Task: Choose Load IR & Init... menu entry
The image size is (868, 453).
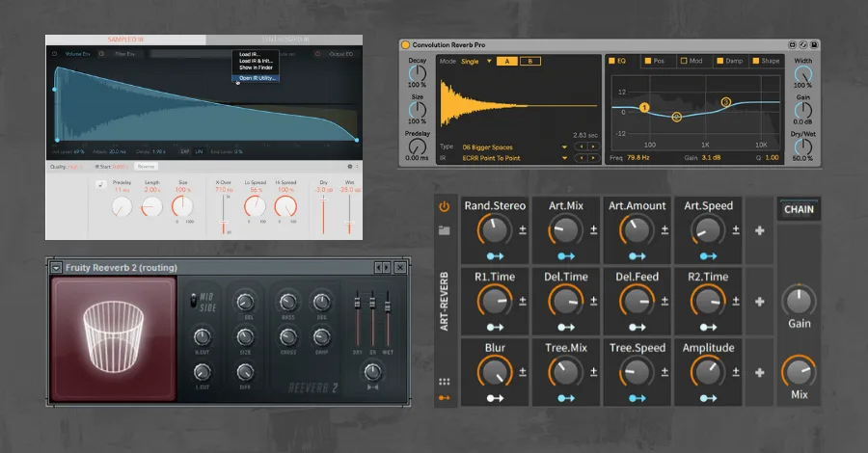Action: point(256,61)
